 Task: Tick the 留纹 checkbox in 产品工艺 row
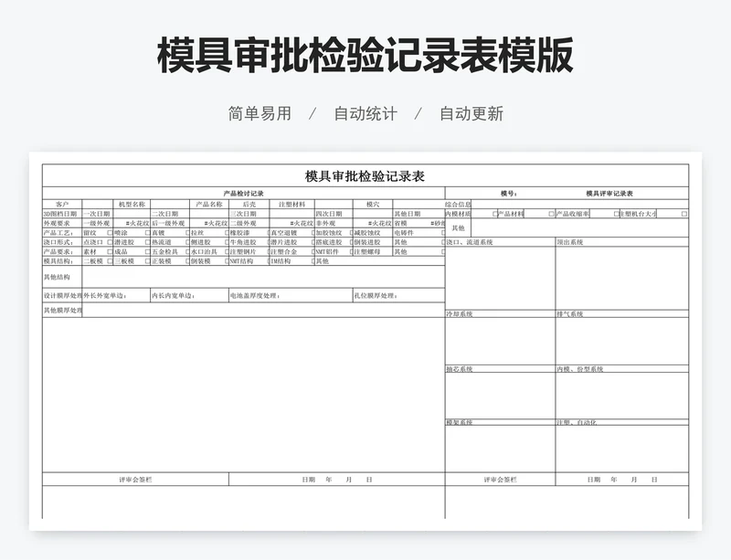(110, 233)
